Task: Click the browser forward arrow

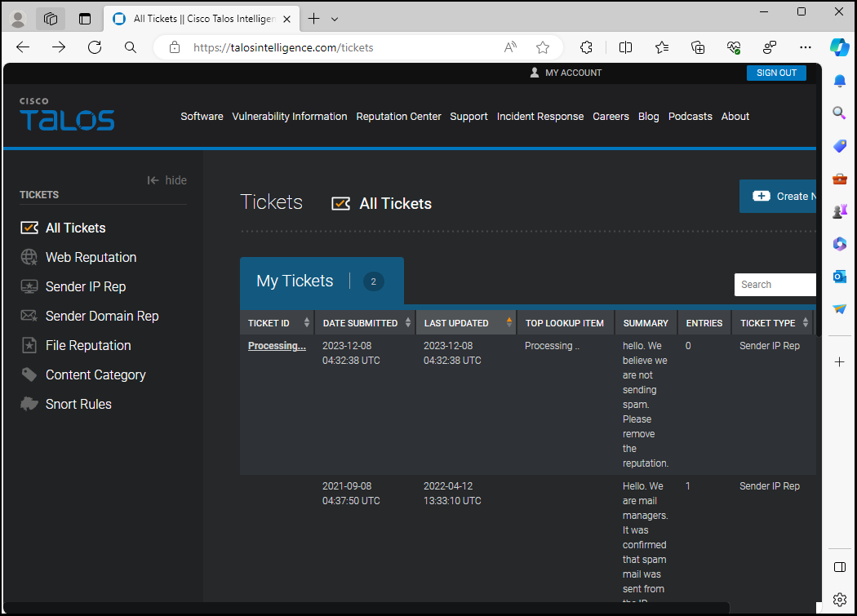Action: [x=59, y=47]
